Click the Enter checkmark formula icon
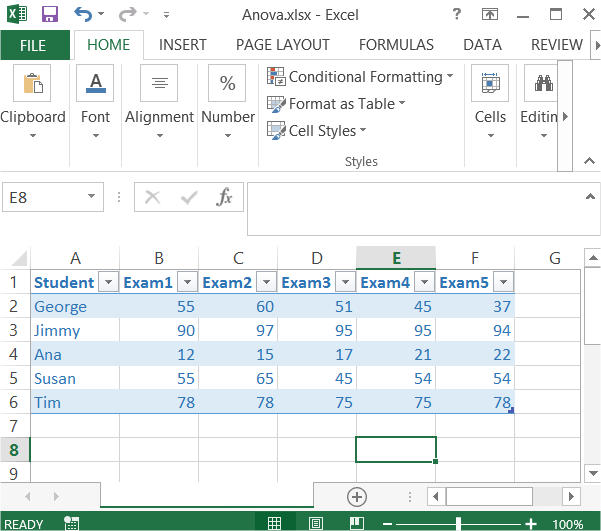Screen dimensions: 601x531 pyautogui.click(x=189, y=197)
